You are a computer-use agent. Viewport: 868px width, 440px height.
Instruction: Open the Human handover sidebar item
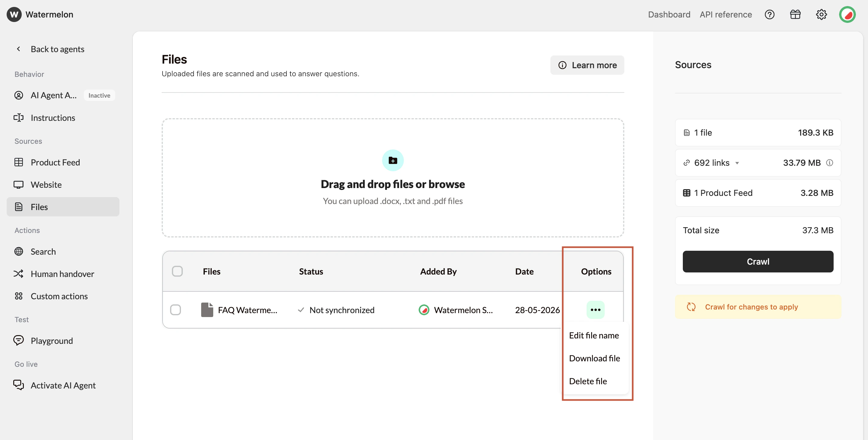coord(63,274)
